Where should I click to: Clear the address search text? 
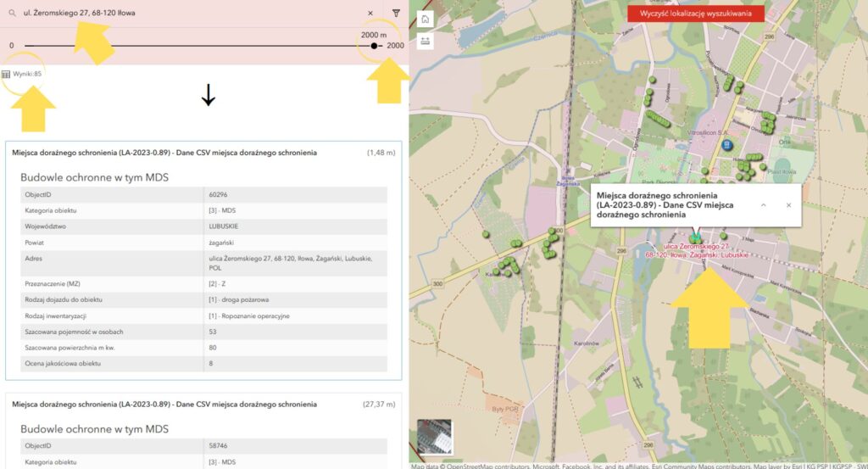370,14
